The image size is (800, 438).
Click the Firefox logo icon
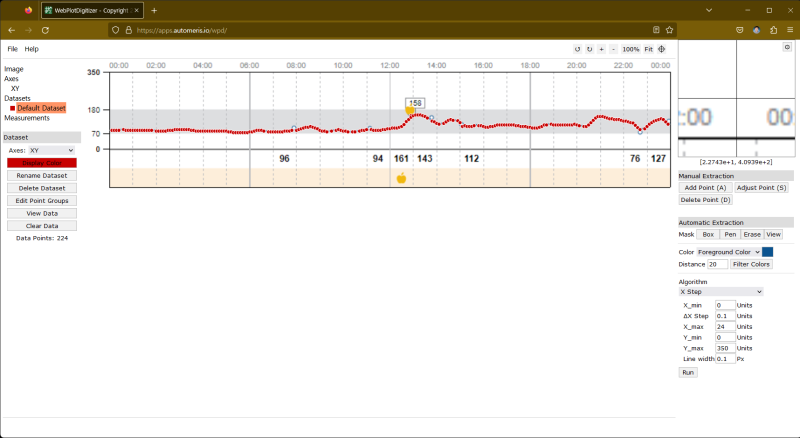point(29,10)
